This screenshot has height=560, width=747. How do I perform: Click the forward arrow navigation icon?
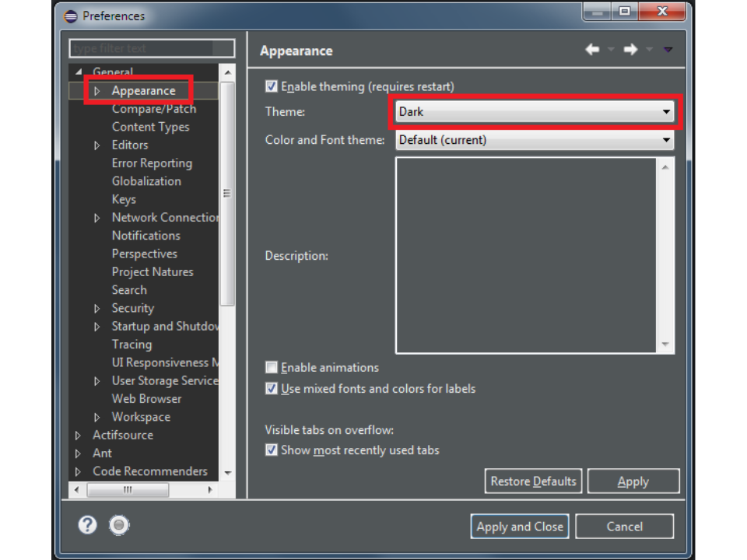(630, 50)
